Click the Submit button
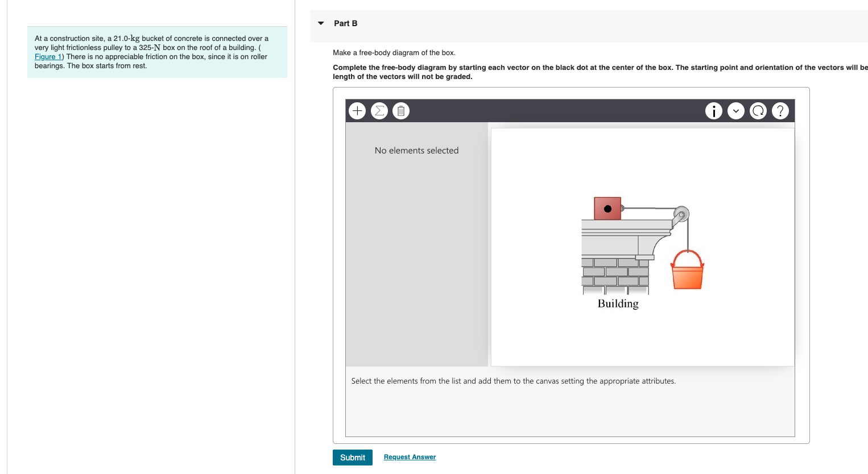This screenshot has width=868, height=474. click(x=352, y=458)
